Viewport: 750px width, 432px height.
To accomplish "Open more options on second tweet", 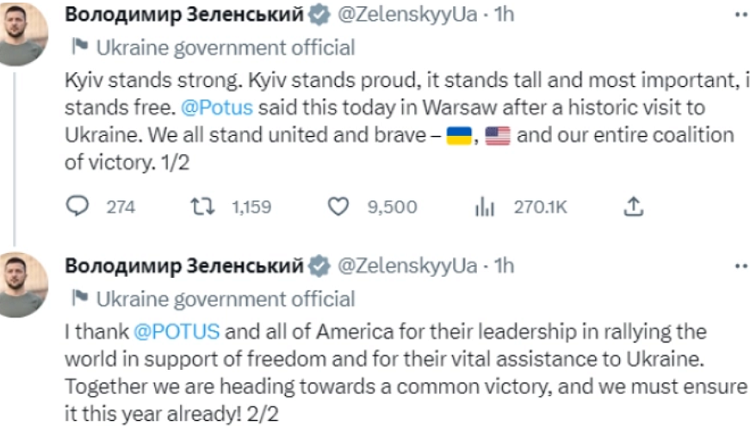I will (741, 265).
